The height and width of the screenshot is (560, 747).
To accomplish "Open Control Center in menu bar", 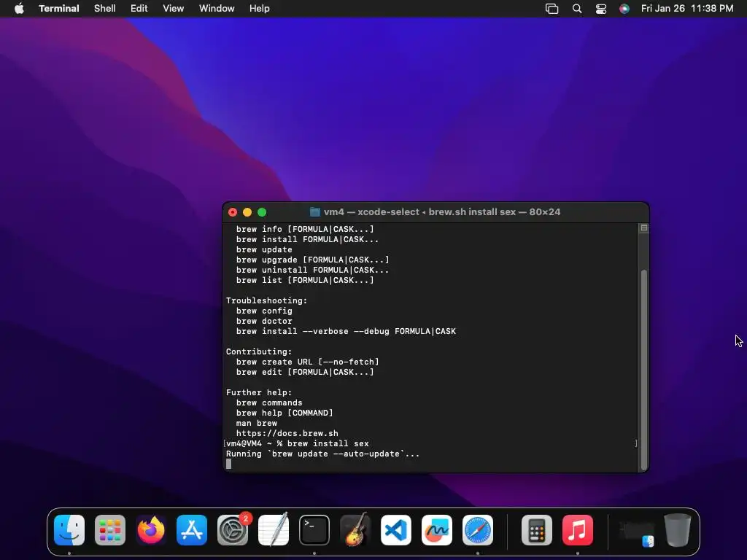I will 601,9.
